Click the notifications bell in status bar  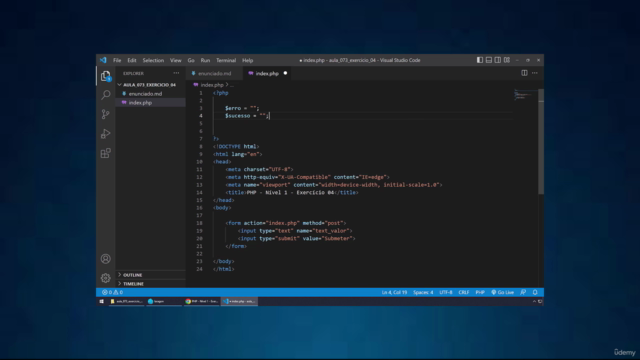(535, 292)
